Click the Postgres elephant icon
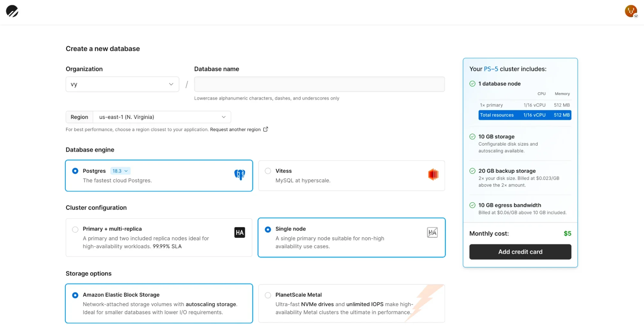 pos(240,174)
